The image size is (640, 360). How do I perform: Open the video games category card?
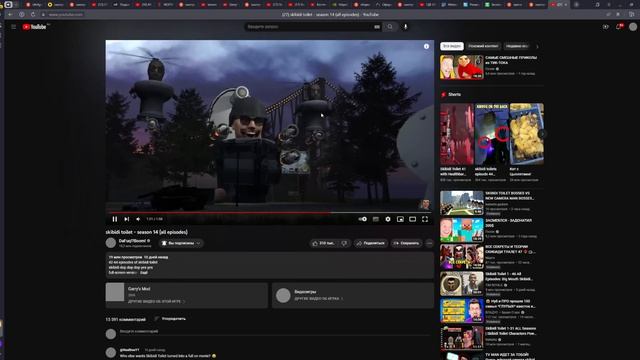pyautogui.click(x=353, y=295)
